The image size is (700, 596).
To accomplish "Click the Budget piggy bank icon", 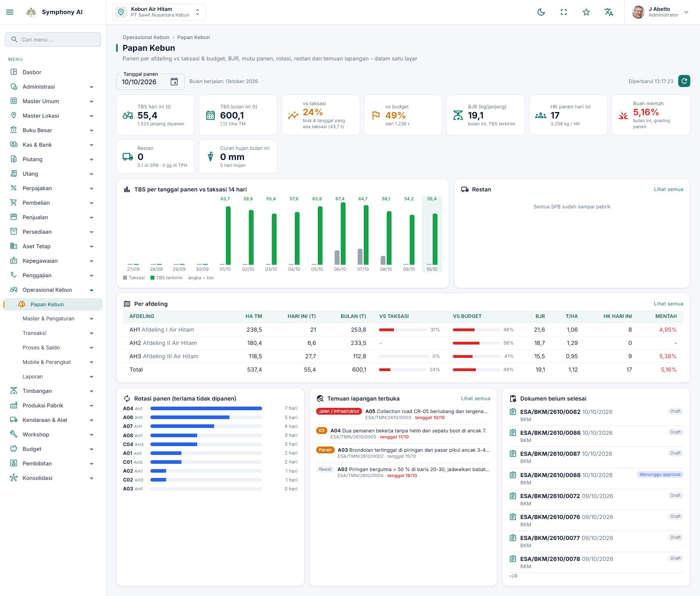I will point(14,449).
